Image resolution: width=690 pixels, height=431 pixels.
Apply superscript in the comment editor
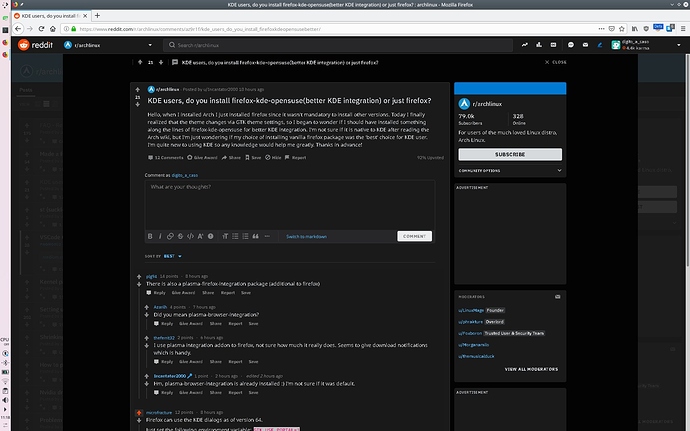pyautogui.click(x=201, y=236)
